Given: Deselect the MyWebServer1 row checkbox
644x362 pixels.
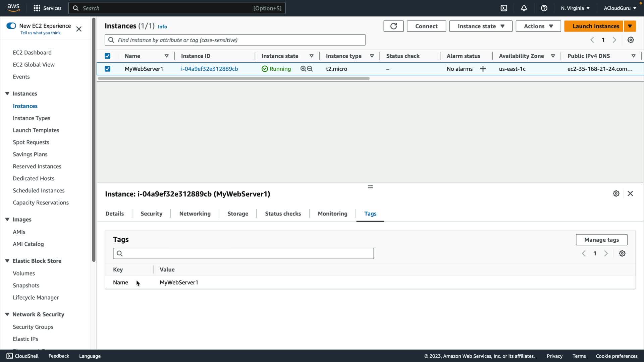Looking at the screenshot, I should pyautogui.click(x=107, y=69).
